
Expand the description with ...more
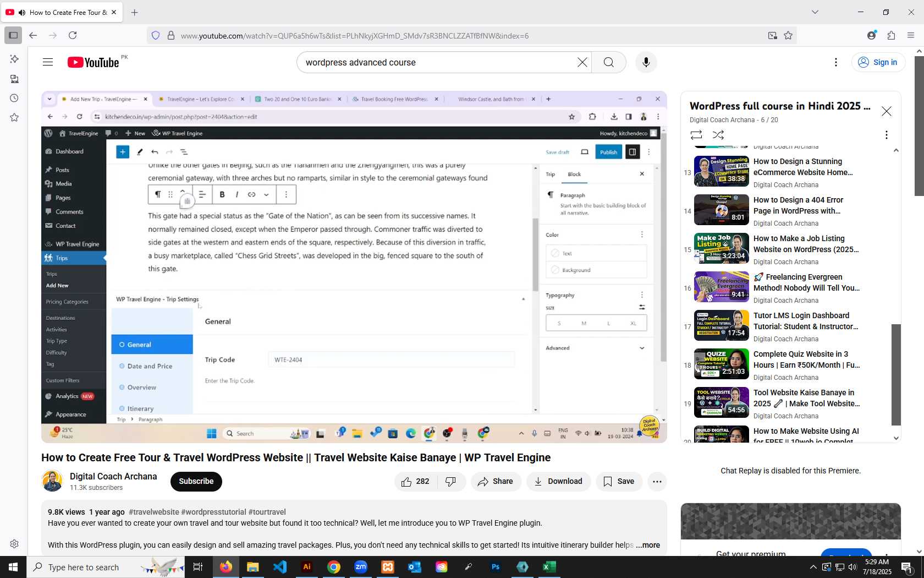tap(648, 545)
